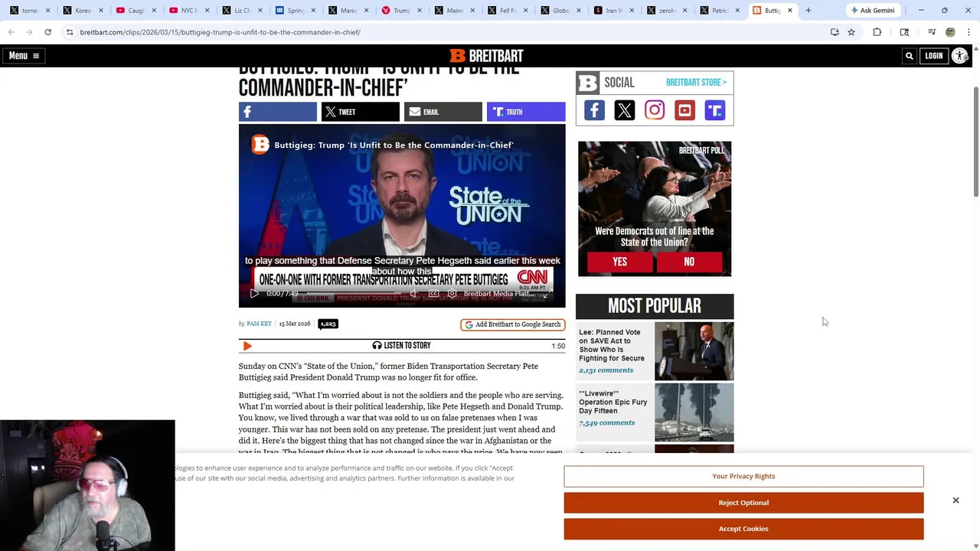This screenshot has width=980, height=551.
Task: Open the media controls music icon
Action: tap(932, 32)
